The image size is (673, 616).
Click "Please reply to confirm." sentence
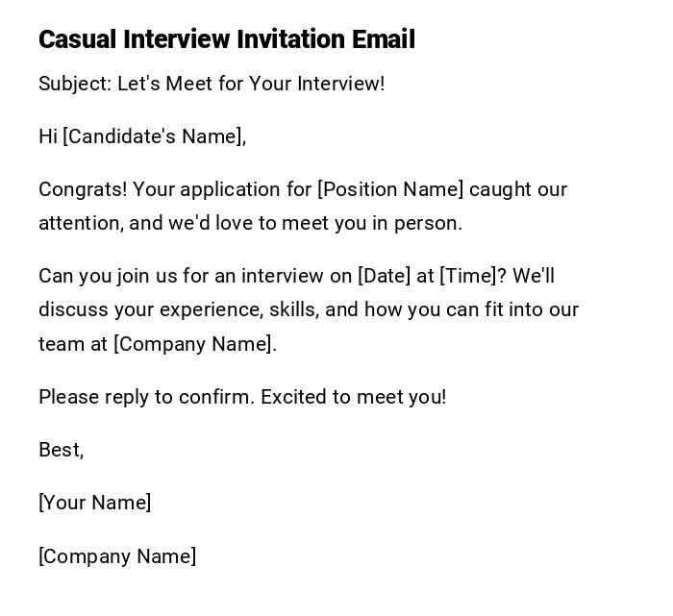147,397
